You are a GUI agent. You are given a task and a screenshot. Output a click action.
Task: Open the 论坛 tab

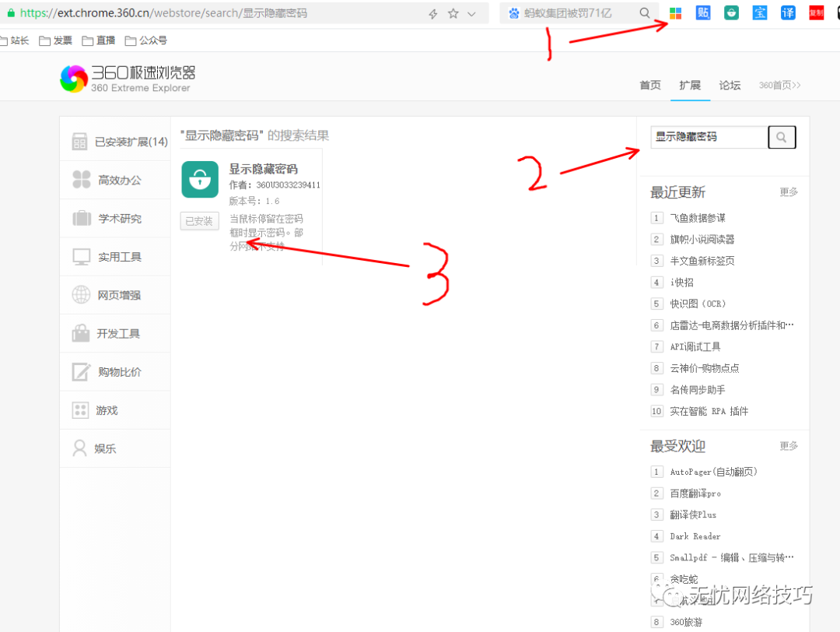pyautogui.click(x=730, y=86)
